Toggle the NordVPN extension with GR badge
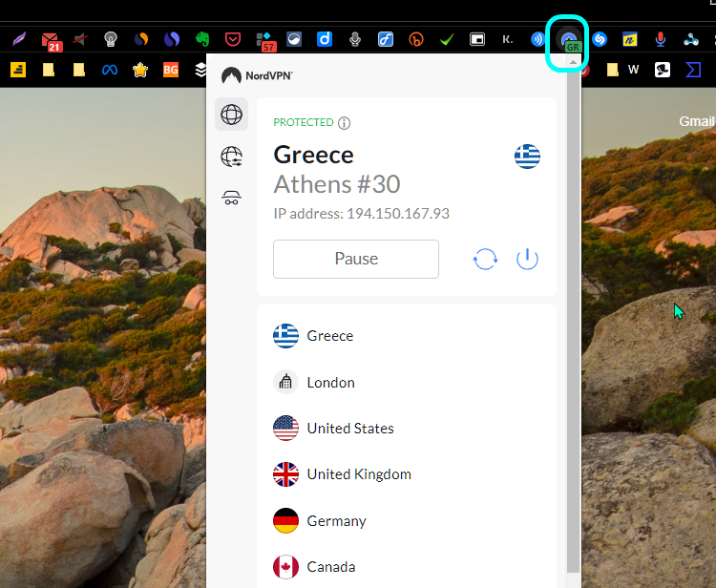This screenshot has height=588, width=716. tap(569, 42)
